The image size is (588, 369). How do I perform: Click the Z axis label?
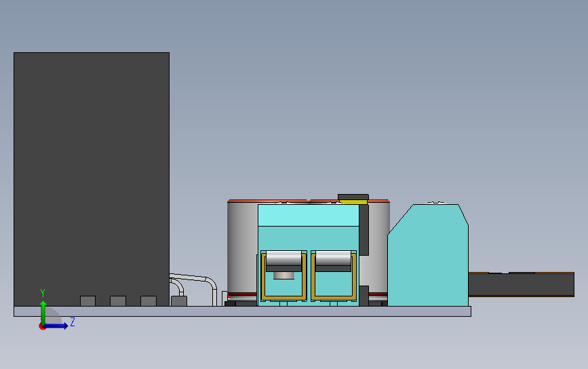tap(73, 322)
